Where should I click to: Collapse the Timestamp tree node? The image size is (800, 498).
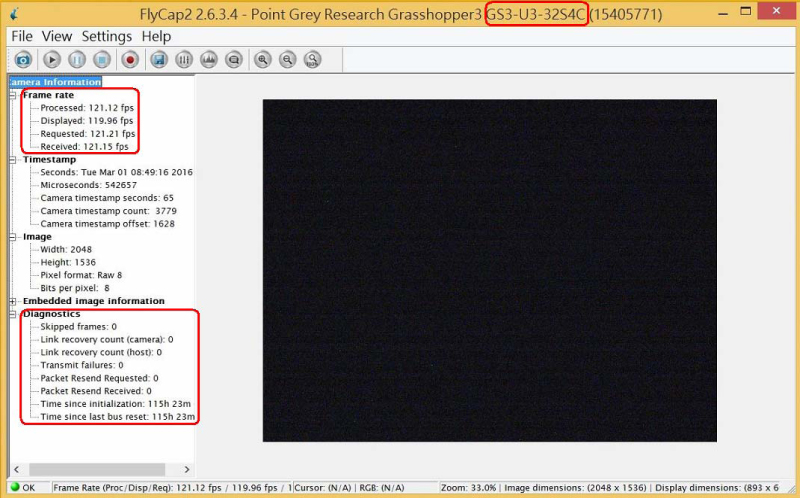point(13,159)
